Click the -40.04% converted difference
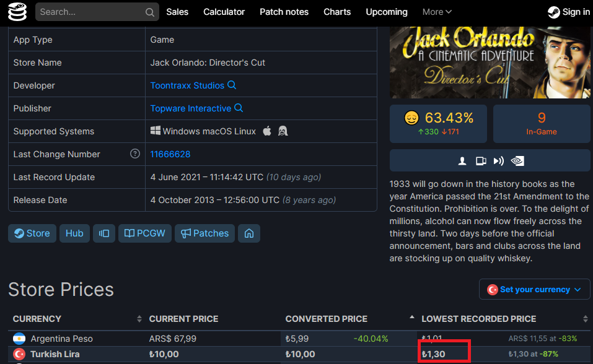The image size is (593, 364). pos(371,339)
